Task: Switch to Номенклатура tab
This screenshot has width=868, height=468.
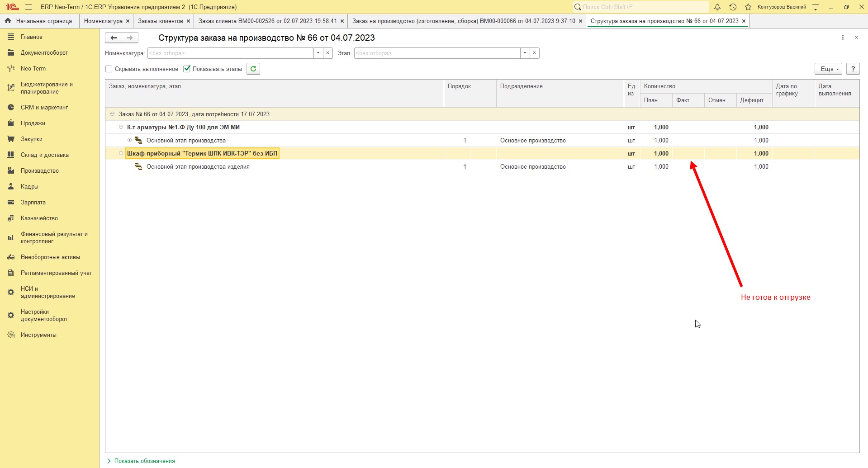Action: (x=103, y=21)
